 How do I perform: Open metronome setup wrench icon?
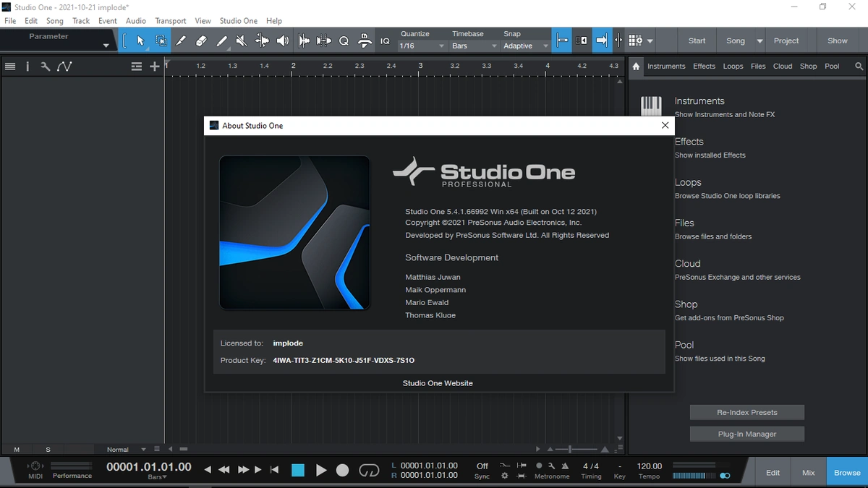coord(551,466)
